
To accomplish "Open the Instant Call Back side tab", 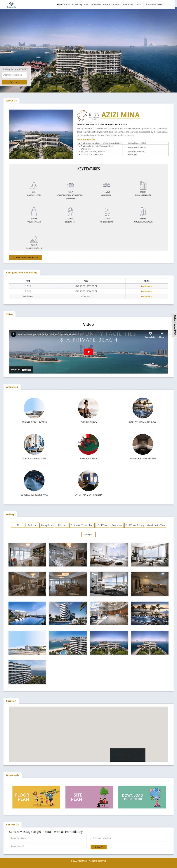I will [175, 325].
